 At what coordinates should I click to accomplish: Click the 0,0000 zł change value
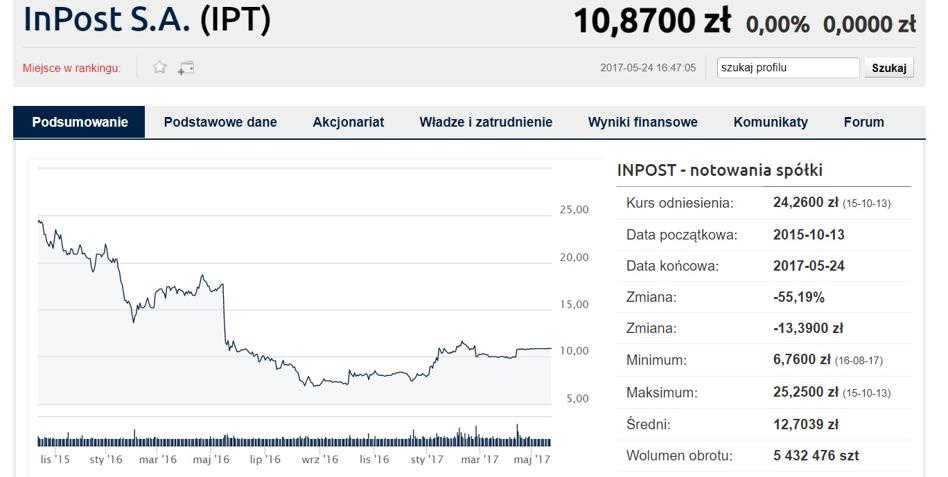click(x=869, y=24)
